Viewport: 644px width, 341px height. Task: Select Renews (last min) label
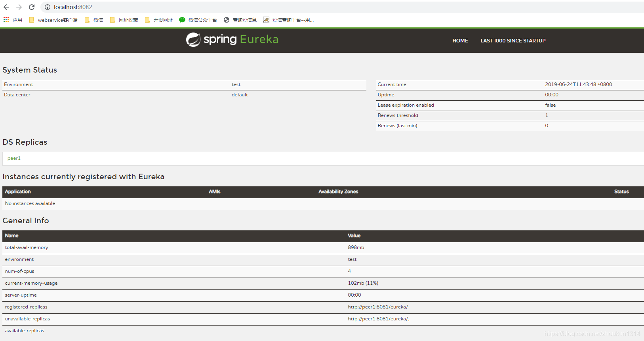coord(398,126)
